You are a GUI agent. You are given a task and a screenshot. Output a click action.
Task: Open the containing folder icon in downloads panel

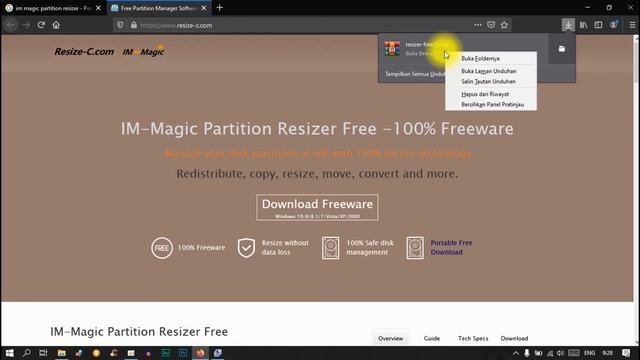(x=562, y=49)
